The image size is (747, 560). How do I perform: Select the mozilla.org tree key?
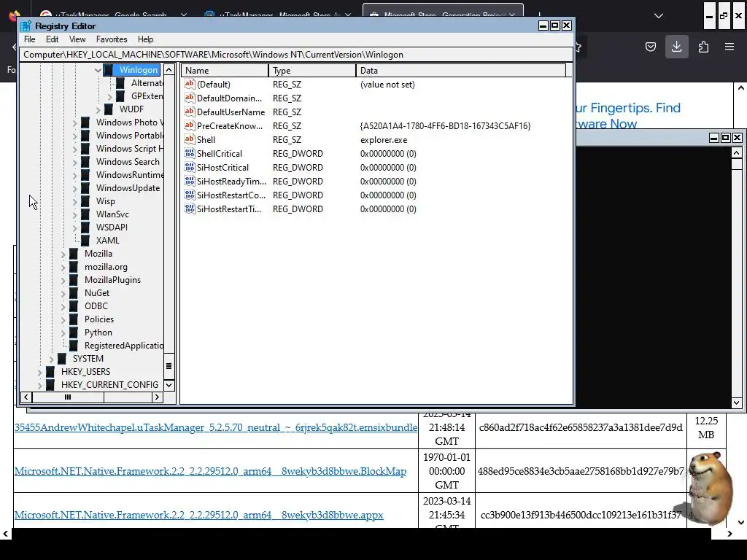(106, 267)
